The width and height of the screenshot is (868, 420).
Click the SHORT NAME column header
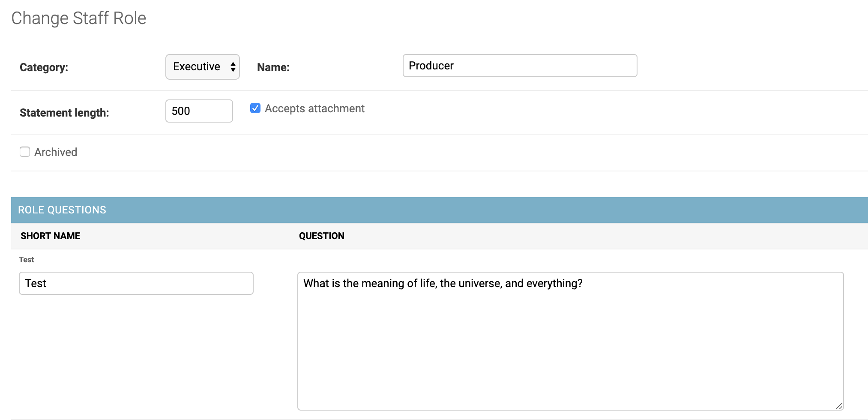pyautogui.click(x=51, y=236)
